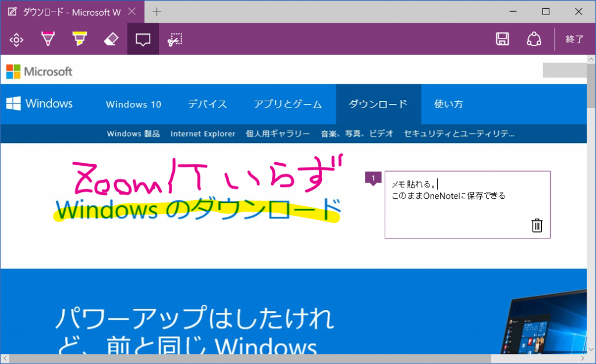The width and height of the screenshot is (596, 364).
Task: Maximize the browser window
Action: 546,12
